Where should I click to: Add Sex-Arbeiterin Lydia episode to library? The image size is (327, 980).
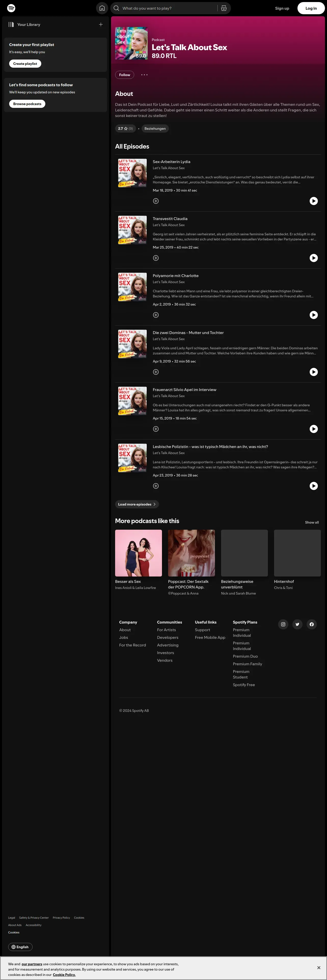point(156,201)
